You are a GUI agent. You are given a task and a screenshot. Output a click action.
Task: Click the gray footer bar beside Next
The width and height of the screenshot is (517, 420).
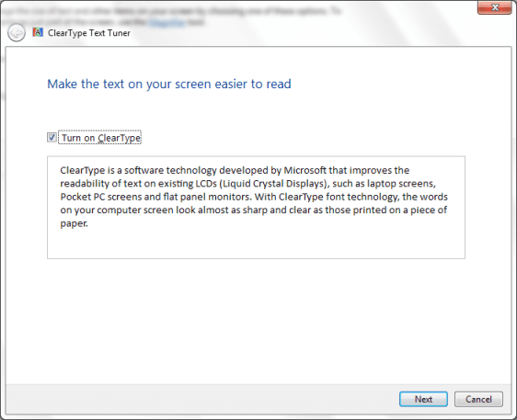(201, 399)
